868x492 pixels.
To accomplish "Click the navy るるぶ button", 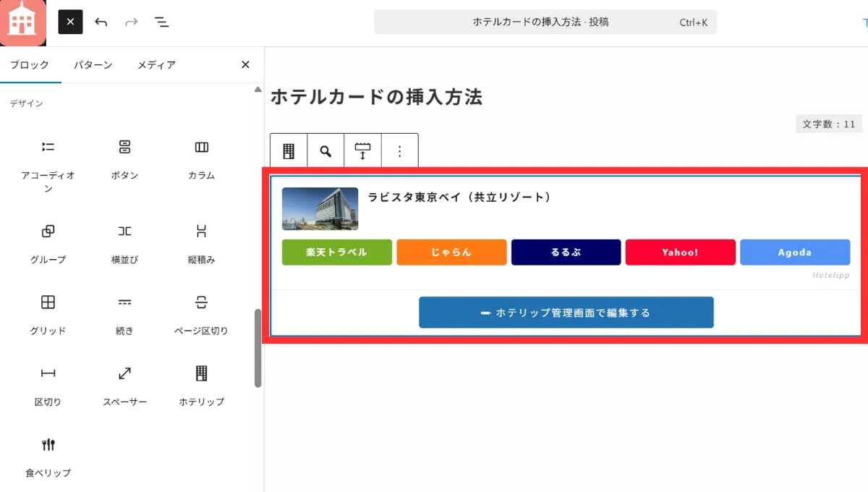I will [x=566, y=253].
